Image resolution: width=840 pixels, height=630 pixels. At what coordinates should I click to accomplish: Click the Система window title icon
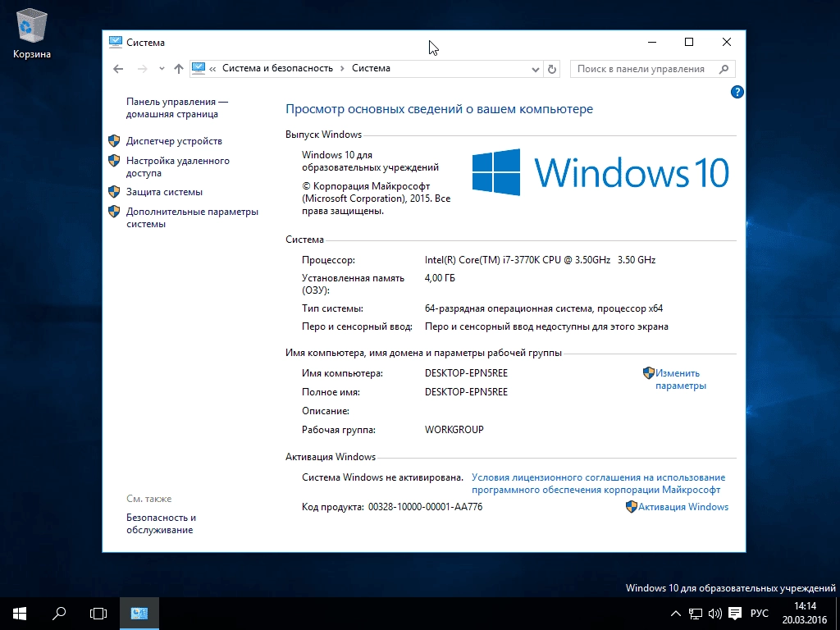pos(115,43)
